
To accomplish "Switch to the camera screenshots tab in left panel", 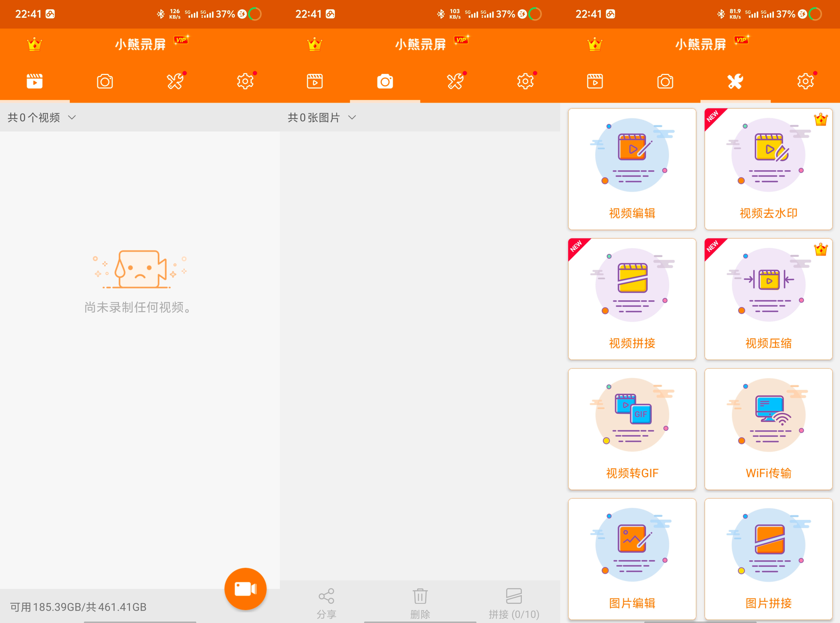I will [105, 81].
